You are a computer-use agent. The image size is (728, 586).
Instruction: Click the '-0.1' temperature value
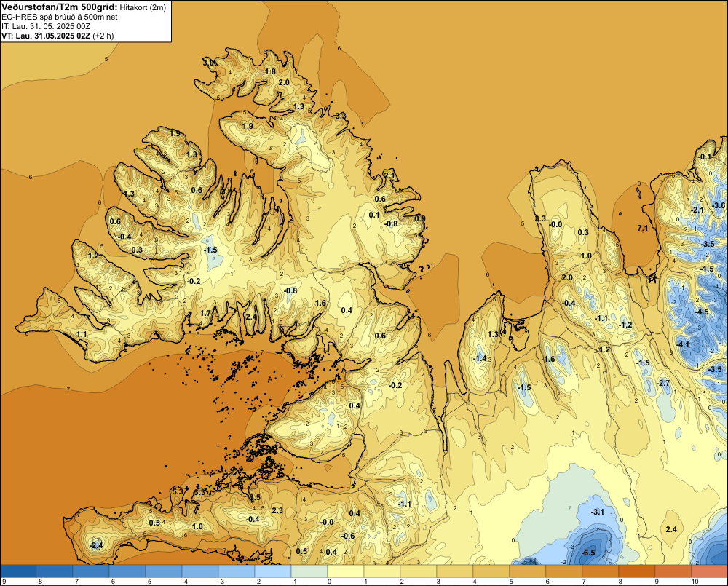click(x=704, y=157)
